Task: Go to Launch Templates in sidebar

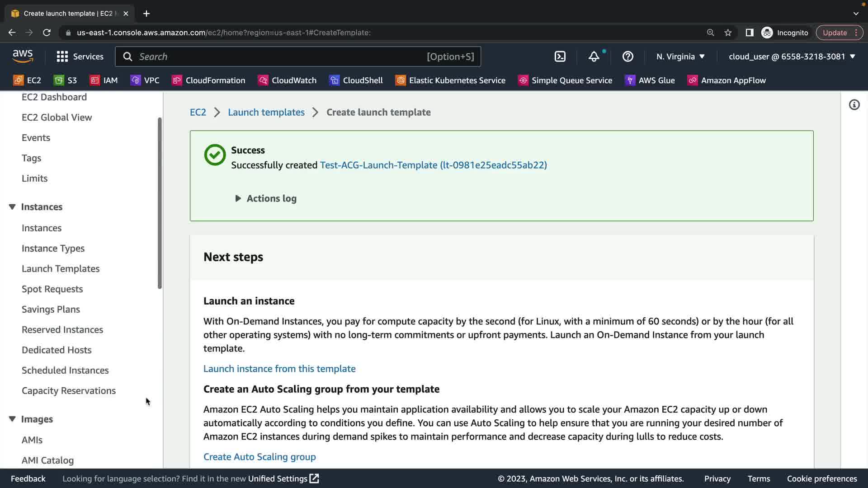Action: [61, 268]
